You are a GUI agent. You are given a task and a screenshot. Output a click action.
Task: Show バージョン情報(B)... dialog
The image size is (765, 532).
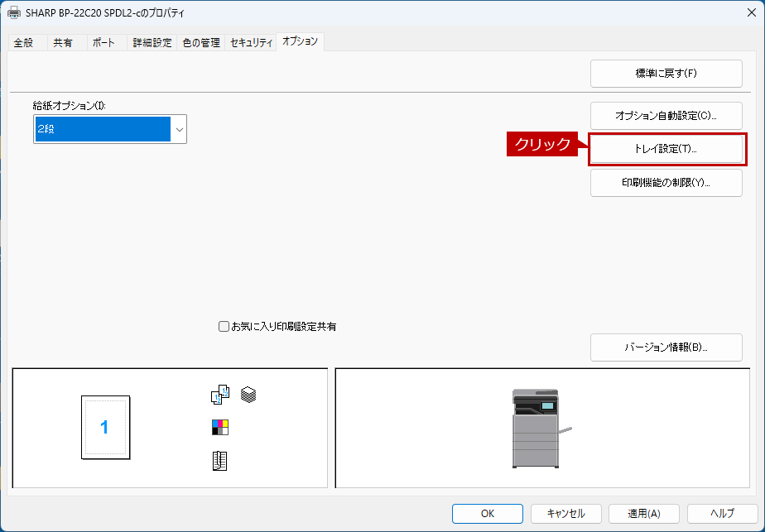666,347
